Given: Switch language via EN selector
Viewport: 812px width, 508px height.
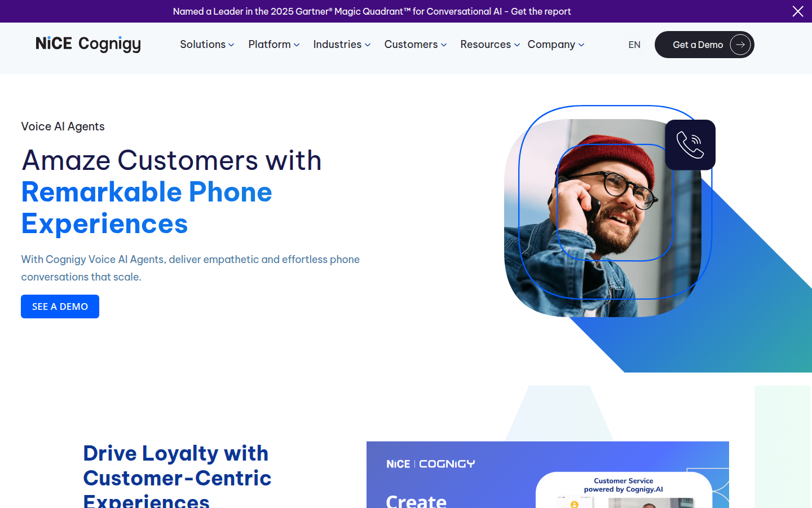Looking at the screenshot, I should 634,45.
